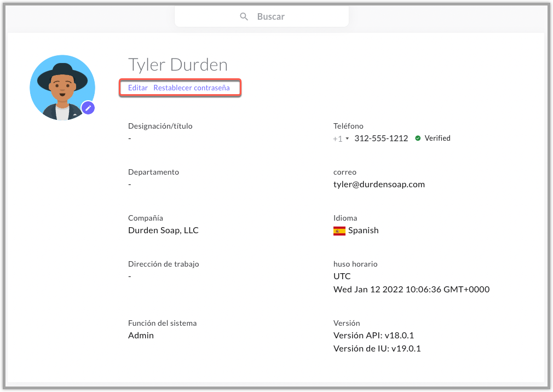Open avatar editing via the purple pencil button
This screenshot has height=392, width=553.
click(88, 108)
